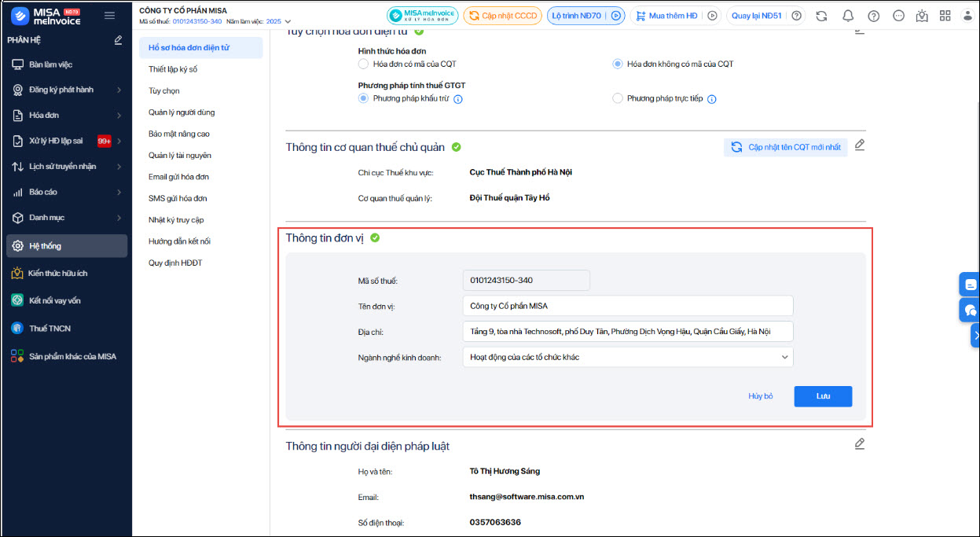The width and height of the screenshot is (980, 537).
Task: Open the user profile avatar icon
Action: [967, 16]
